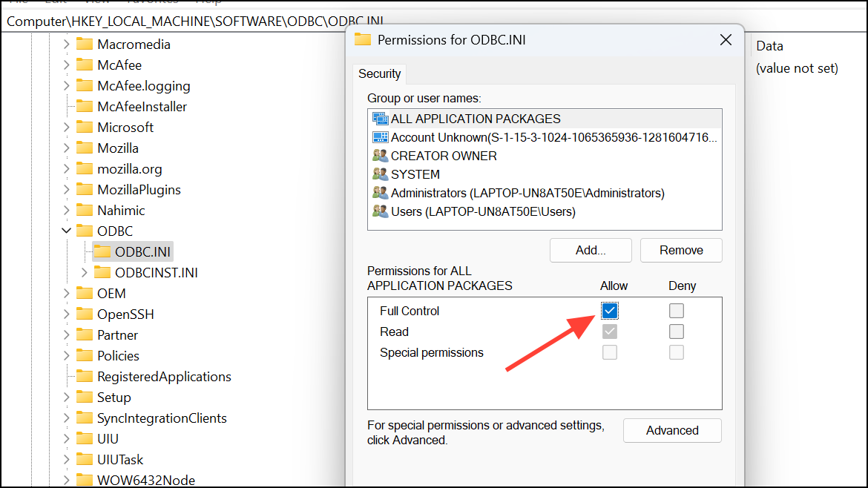Enable Full Control Allow permission

[x=609, y=310]
